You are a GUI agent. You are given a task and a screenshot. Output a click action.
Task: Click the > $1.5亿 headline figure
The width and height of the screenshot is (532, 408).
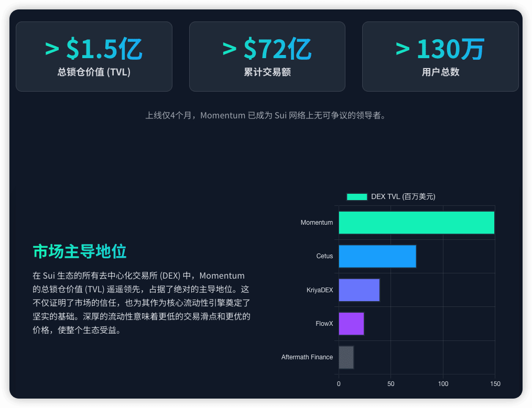point(94,49)
